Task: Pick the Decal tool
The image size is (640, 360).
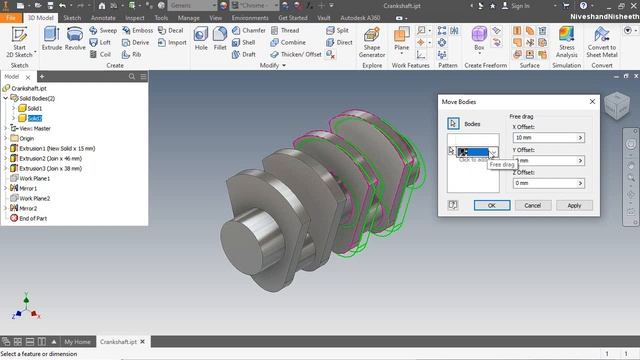Action: point(171,31)
